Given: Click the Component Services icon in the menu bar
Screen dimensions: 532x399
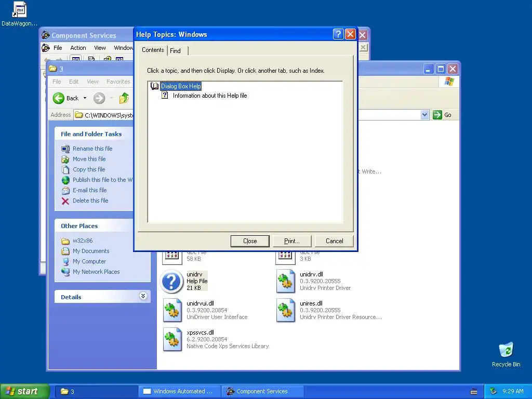Looking at the screenshot, I should point(46,48).
